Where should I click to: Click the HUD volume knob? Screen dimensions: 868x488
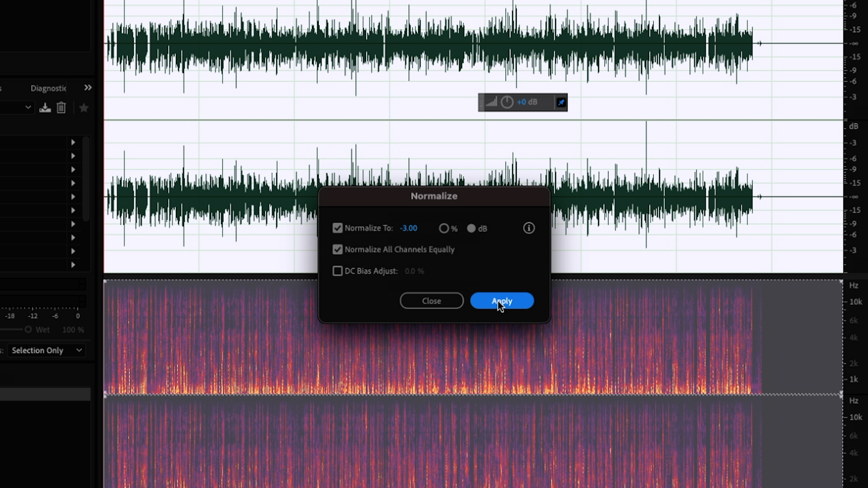click(507, 103)
